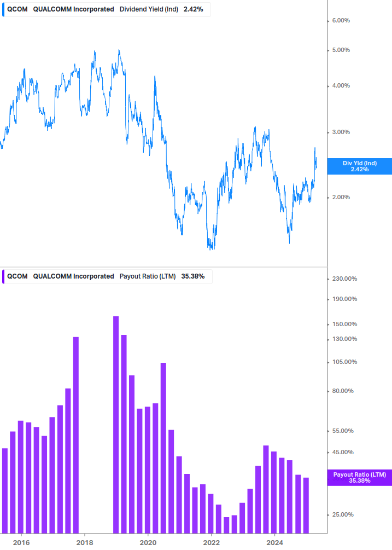Screen dimensions: 392x550
Task: Click the Dividend Yield (Ind) legend label
Action: (x=149, y=9)
